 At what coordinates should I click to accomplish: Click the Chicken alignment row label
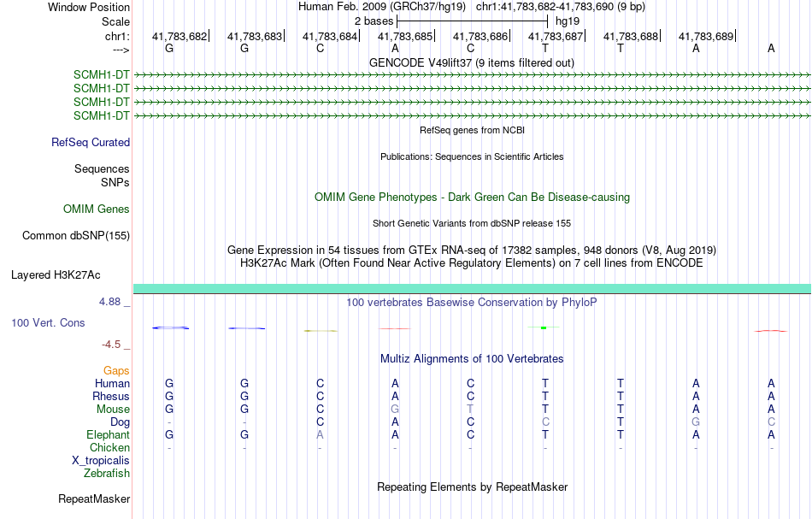coord(109,447)
